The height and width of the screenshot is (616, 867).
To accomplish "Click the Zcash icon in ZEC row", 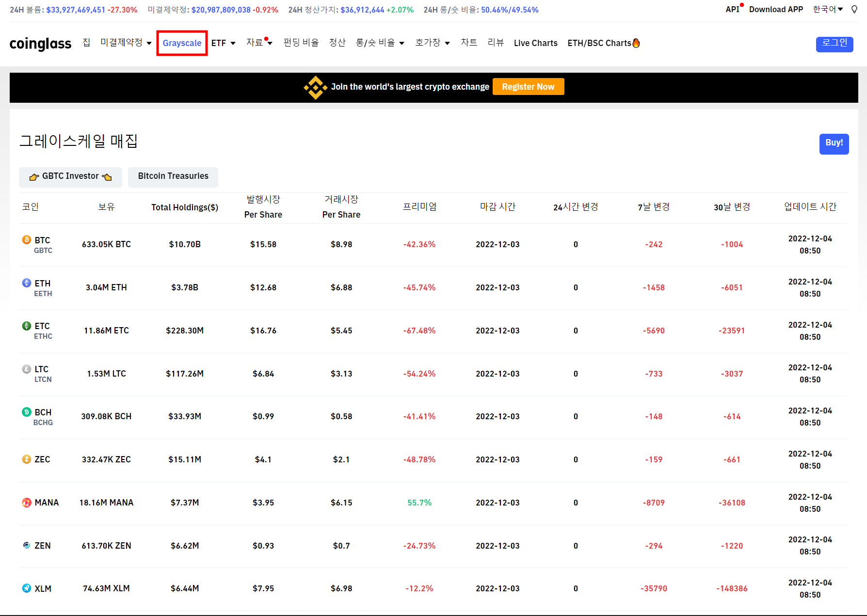I will pos(27,459).
